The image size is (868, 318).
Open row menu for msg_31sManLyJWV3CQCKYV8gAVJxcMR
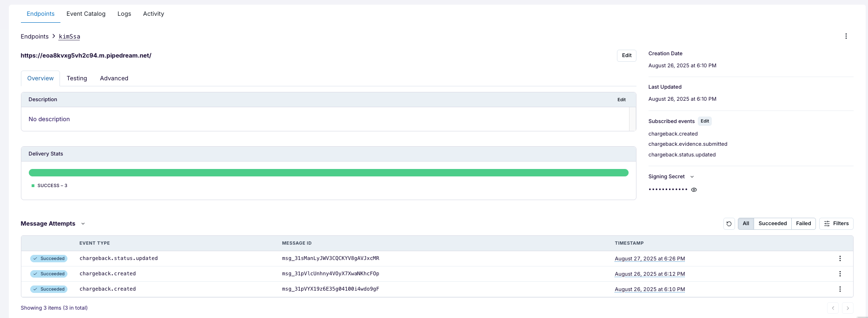pos(840,259)
